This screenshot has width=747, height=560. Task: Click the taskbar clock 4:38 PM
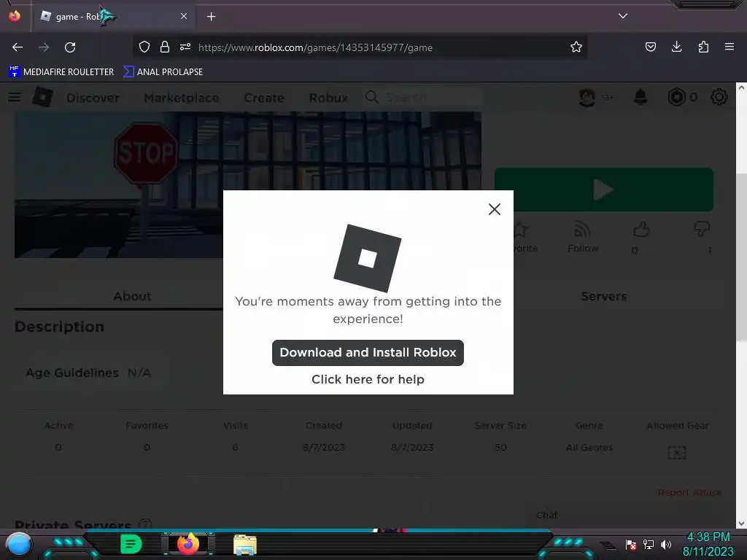[x=708, y=537]
